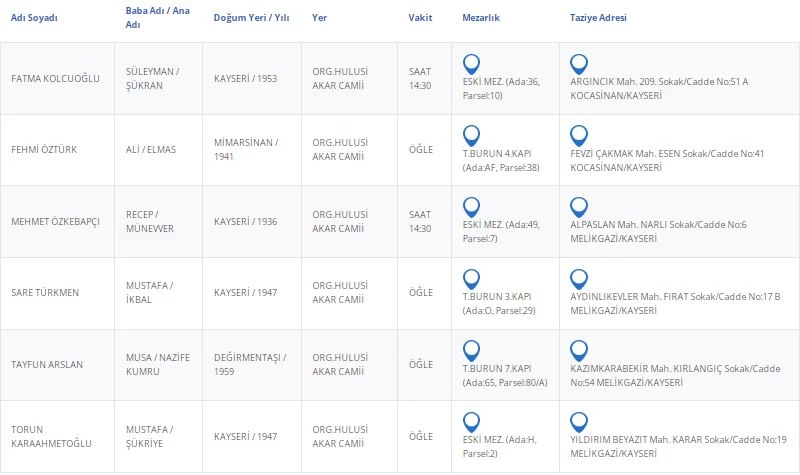Click the Mezarlık column header
This screenshot has width=800, height=475.
[482, 18]
